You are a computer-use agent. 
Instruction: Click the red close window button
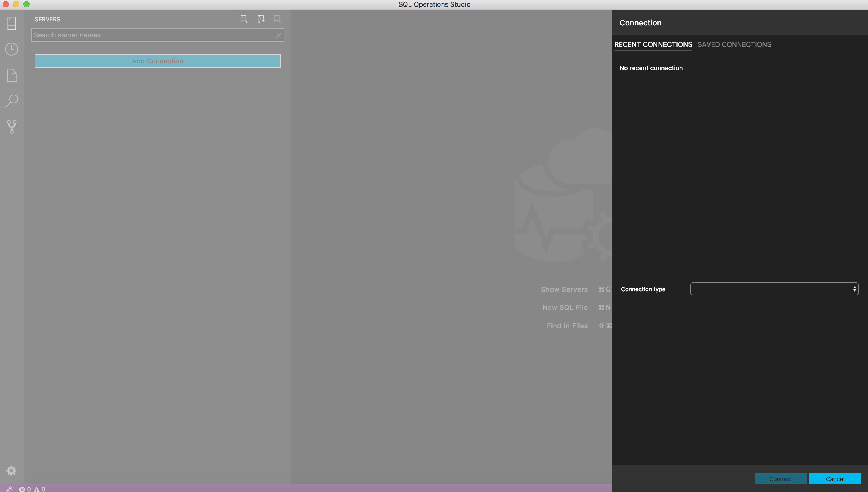pyautogui.click(x=5, y=4)
